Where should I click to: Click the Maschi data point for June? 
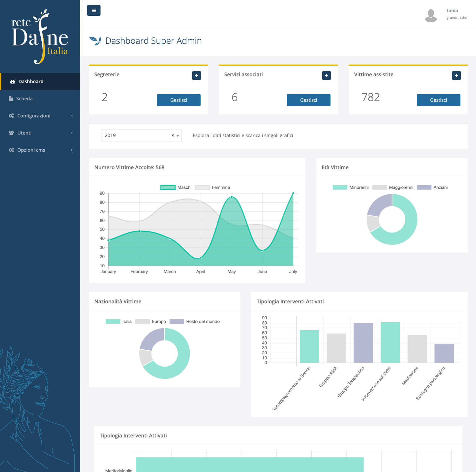pos(262,250)
